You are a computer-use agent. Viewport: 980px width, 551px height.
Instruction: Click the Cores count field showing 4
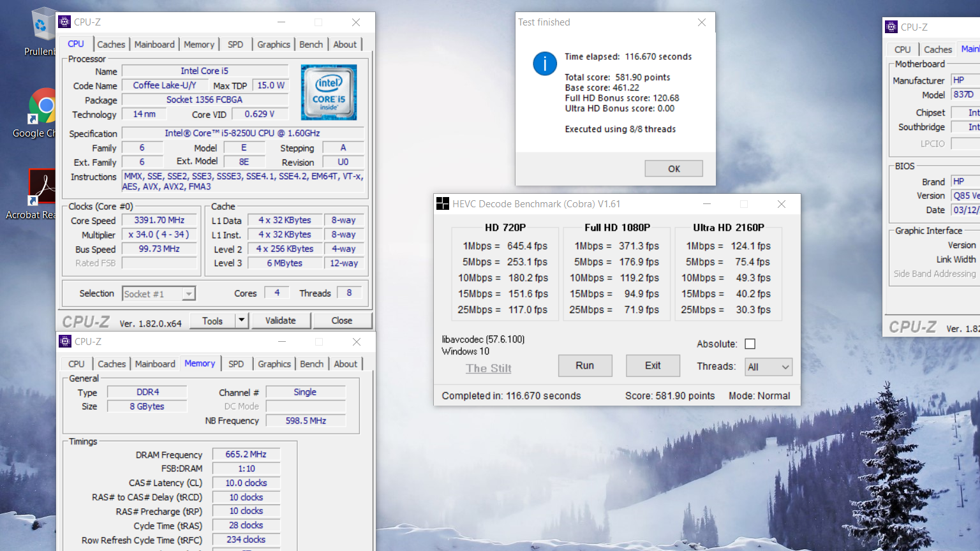click(x=276, y=293)
